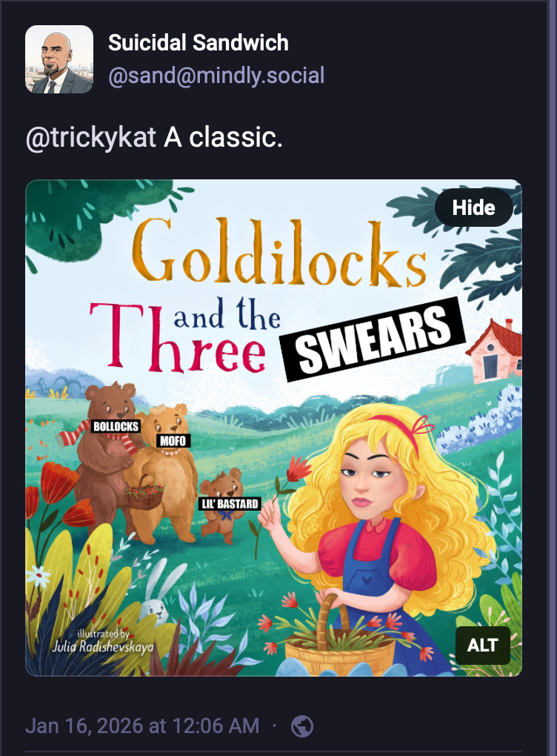Screen dimensions: 557x756
Task: Open Suicidal Sandwich's profile avatar
Action: click(x=59, y=59)
